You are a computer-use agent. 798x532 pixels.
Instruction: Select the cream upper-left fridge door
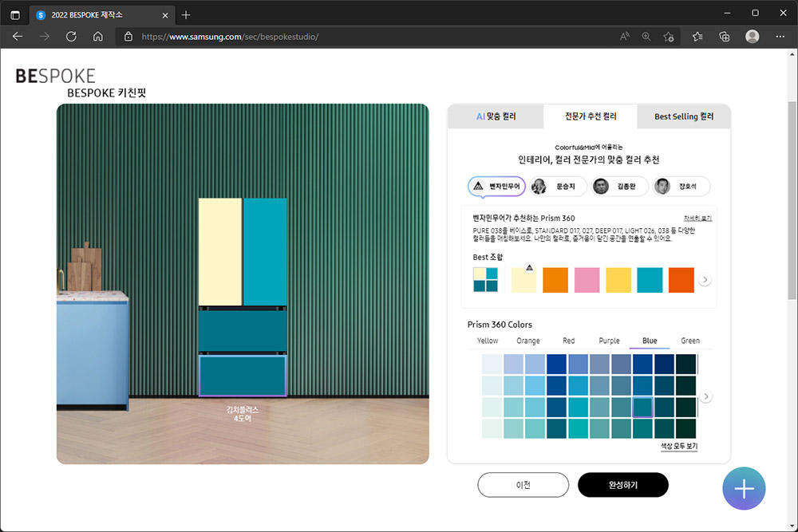pos(220,252)
